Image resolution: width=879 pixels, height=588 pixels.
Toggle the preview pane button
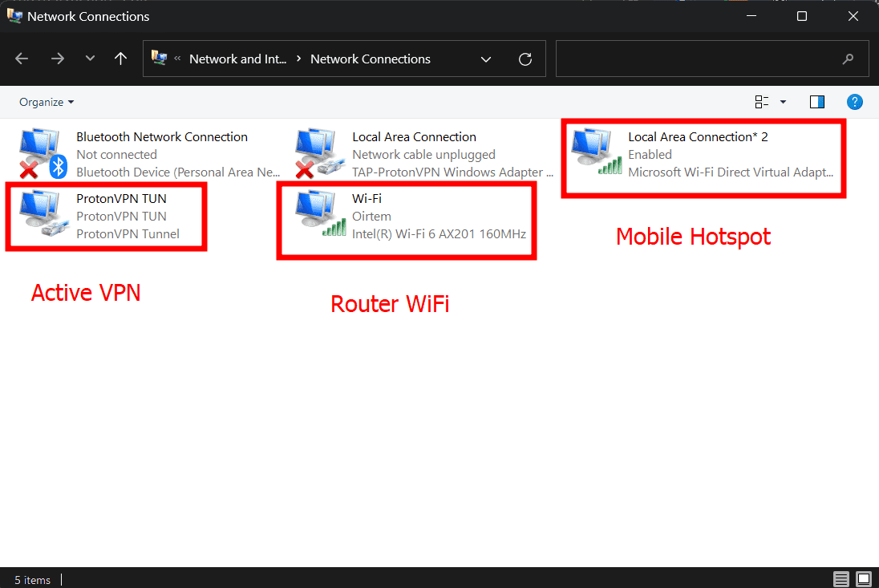pyautogui.click(x=817, y=102)
